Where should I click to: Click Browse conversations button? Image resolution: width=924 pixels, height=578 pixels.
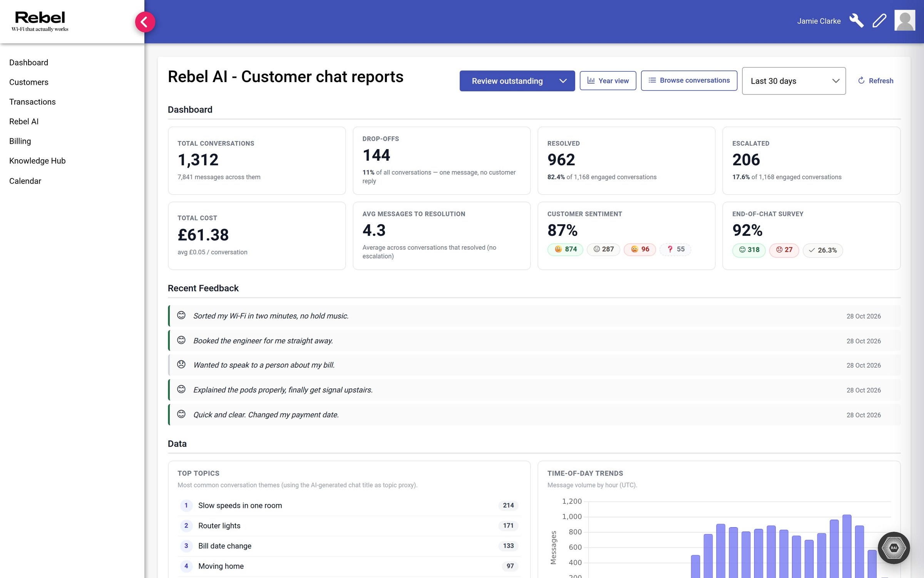coord(689,81)
